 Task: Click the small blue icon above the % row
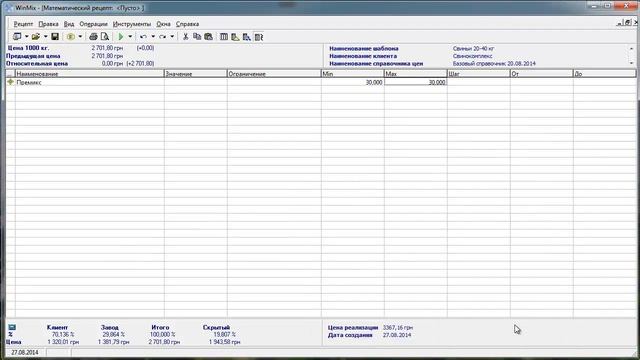point(12,327)
